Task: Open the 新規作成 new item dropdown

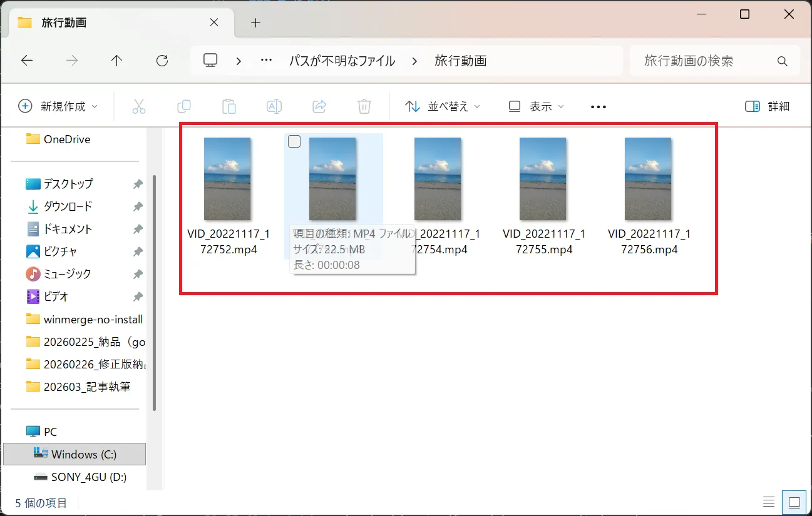Action: point(58,106)
